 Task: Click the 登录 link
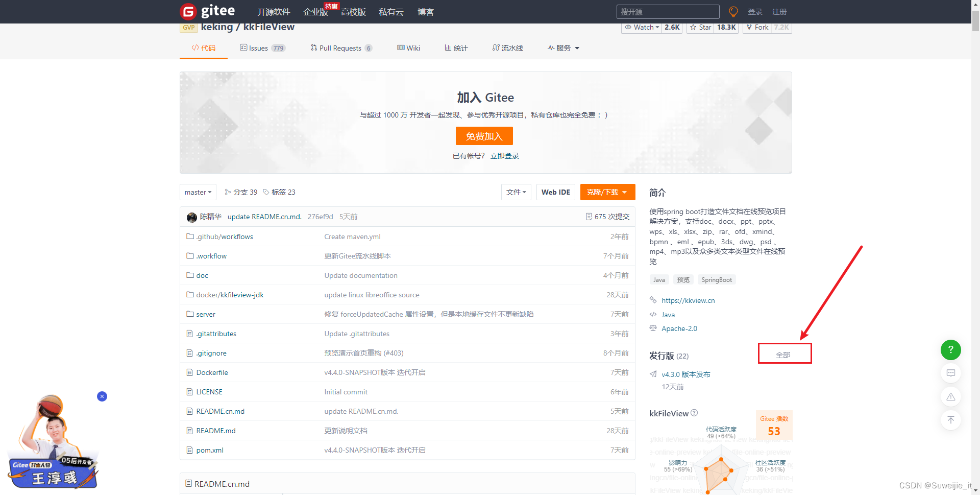(755, 12)
